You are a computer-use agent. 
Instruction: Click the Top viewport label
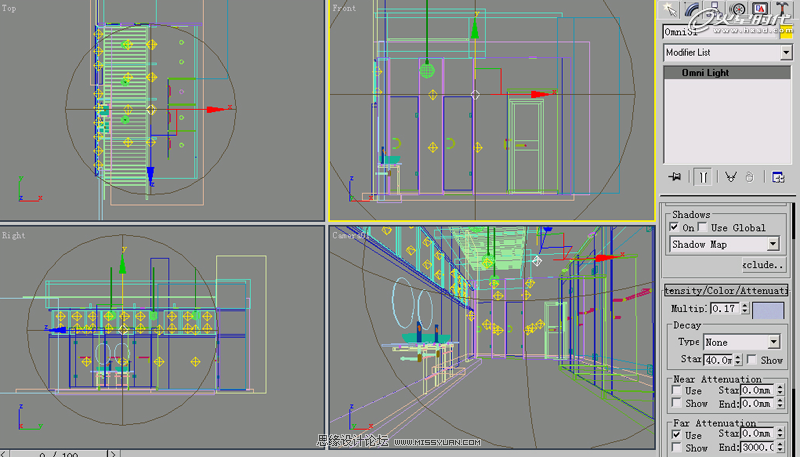coord(9,8)
